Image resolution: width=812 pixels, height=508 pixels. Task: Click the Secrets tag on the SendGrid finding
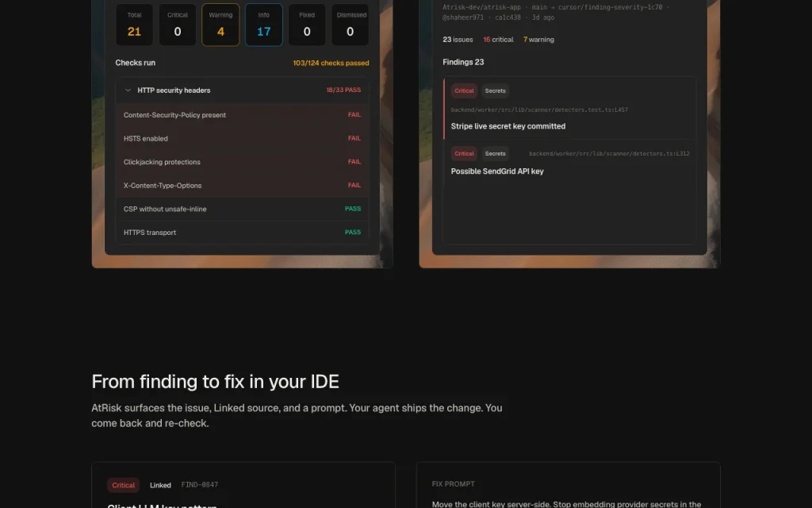tap(495, 153)
